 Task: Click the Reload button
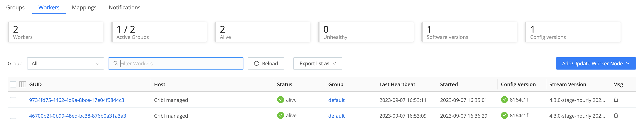click(266, 63)
